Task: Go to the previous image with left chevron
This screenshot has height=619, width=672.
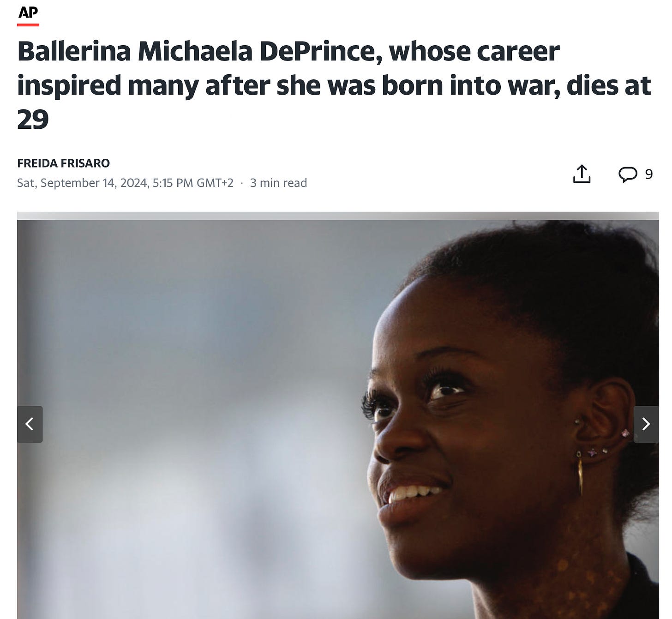Action: point(30,424)
